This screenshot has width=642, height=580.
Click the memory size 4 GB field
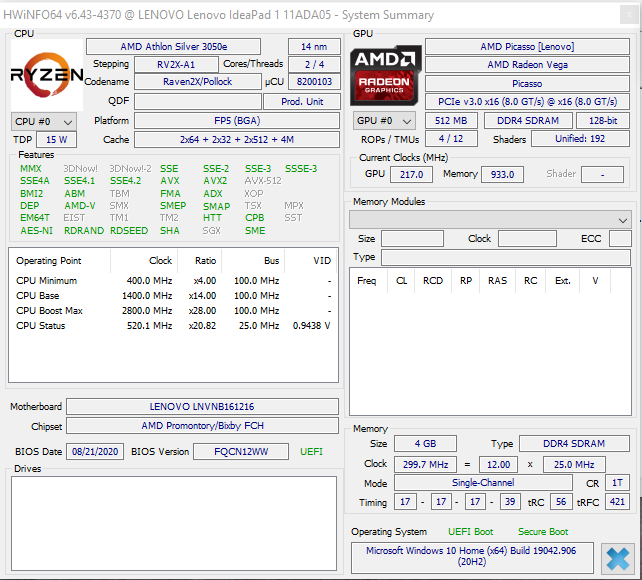(x=425, y=444)
